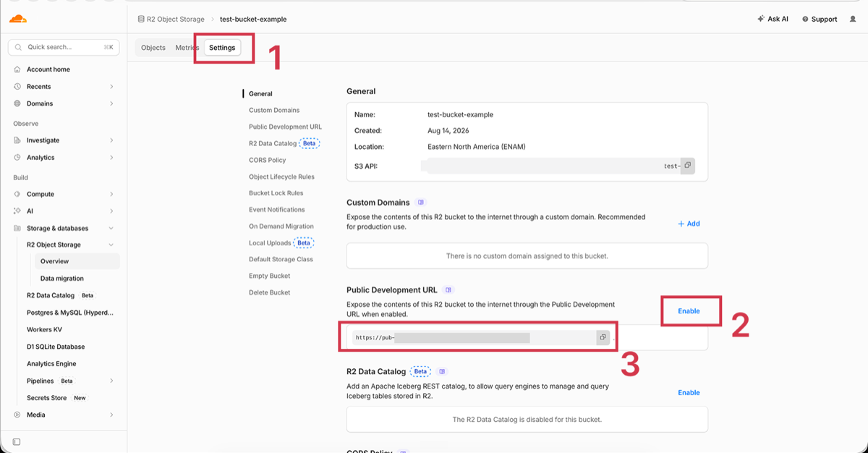The height and width of the screenshot is (453, 868).
Task: Open Object Lifecycle Rules section
Action: click(x=281, y=177)
